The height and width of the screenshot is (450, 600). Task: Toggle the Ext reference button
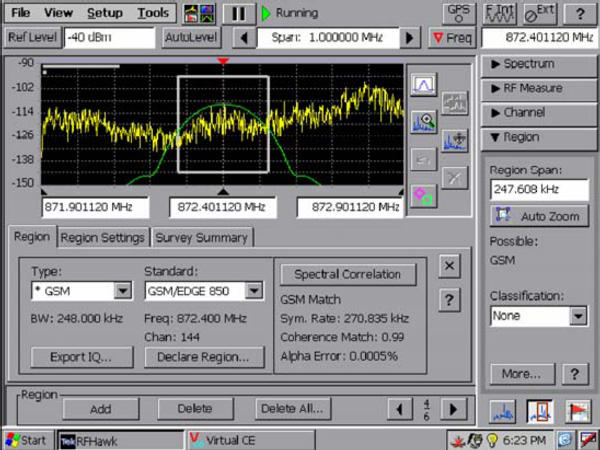(x=540, y=13)
